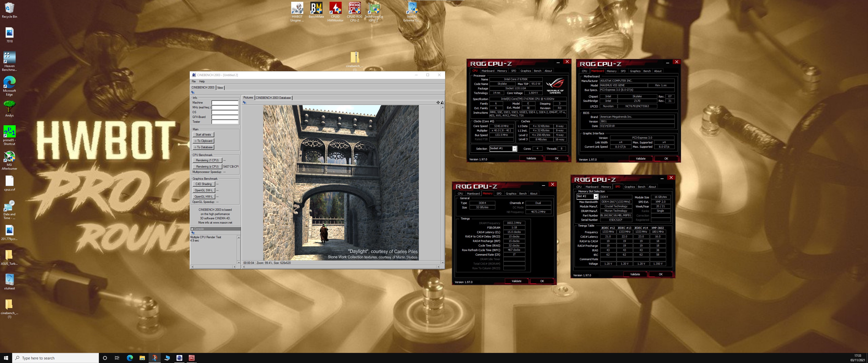Click the To Database button
The image size is (868, 363).
coord(203,147)
